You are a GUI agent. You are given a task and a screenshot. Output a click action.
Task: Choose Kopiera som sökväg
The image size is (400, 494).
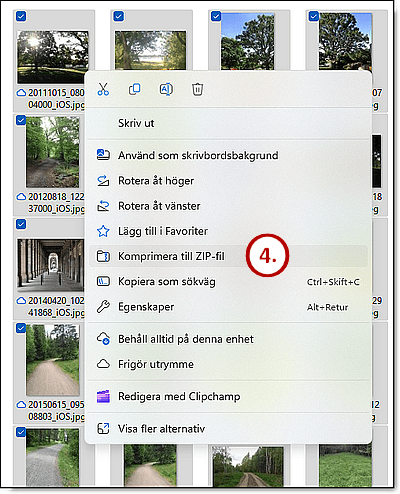tap(228, 282)
